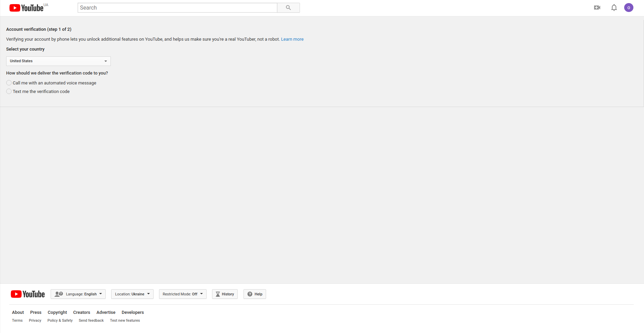Viewport: 644px width, 333px height.
Task: Open the Restricted Mode: Off dropdown
Action: 183,294
